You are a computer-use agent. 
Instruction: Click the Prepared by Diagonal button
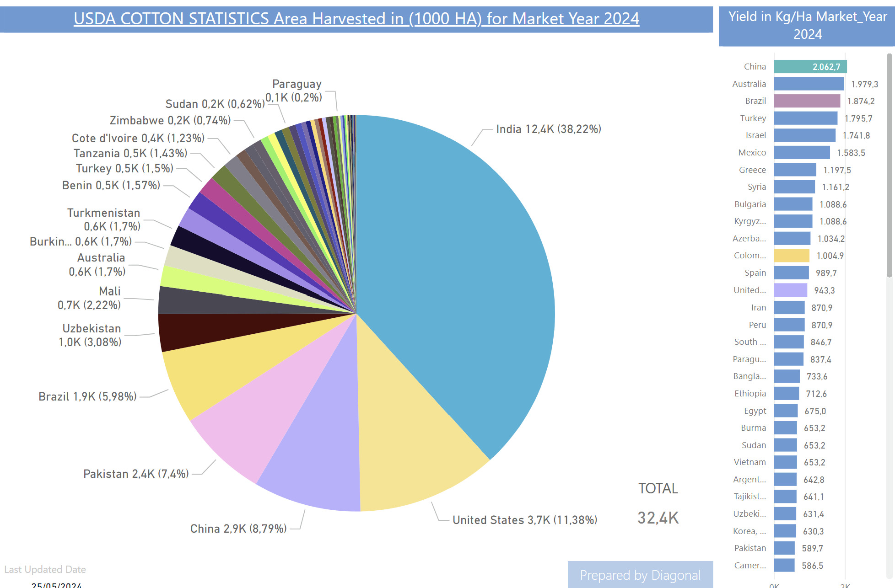tap(640, 575)
